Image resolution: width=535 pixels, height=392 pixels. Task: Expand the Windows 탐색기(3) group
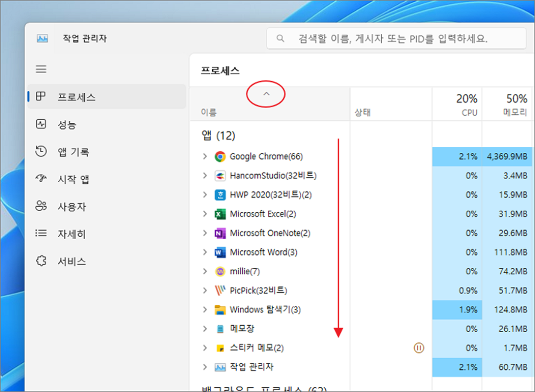point(205,310)
